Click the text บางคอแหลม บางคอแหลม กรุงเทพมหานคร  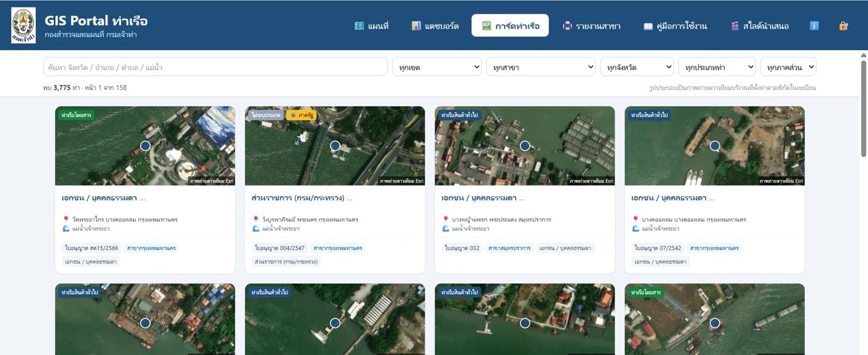(694, 220)
